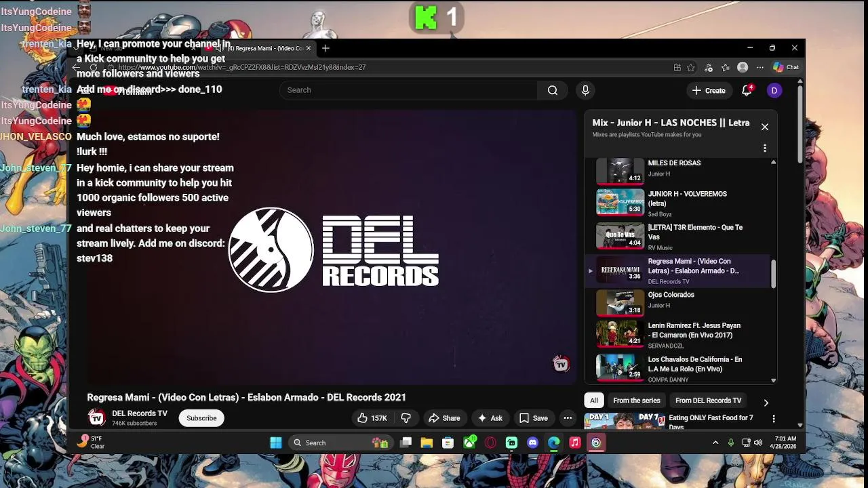Click the DEL Records TV watermark in video

pyautogui.click(x=561, y=365)
